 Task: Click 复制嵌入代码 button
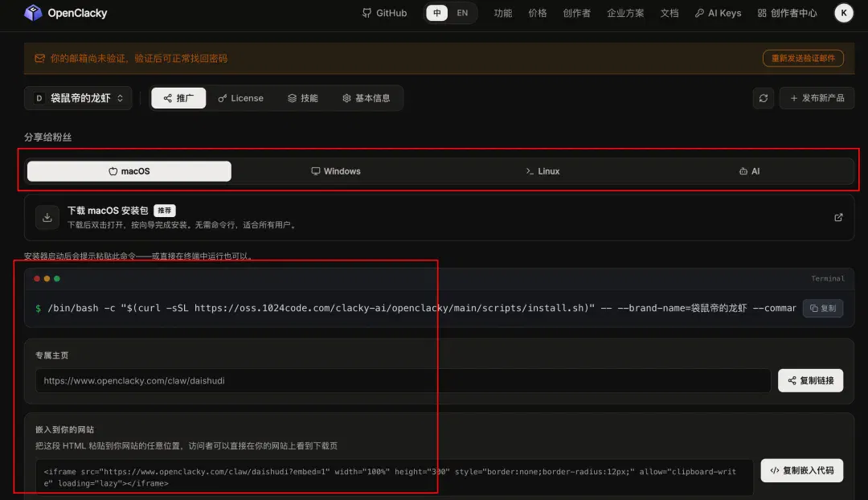[801, 470]
